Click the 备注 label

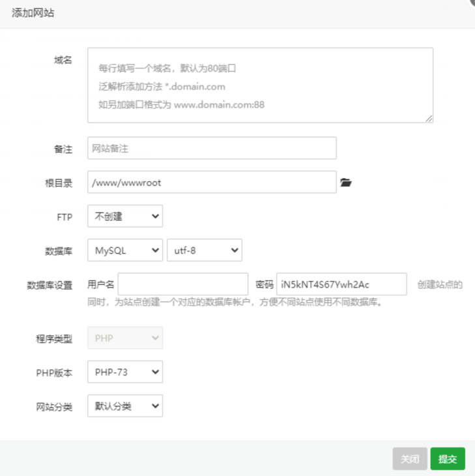pyautogui.click(x=63, y=149)
